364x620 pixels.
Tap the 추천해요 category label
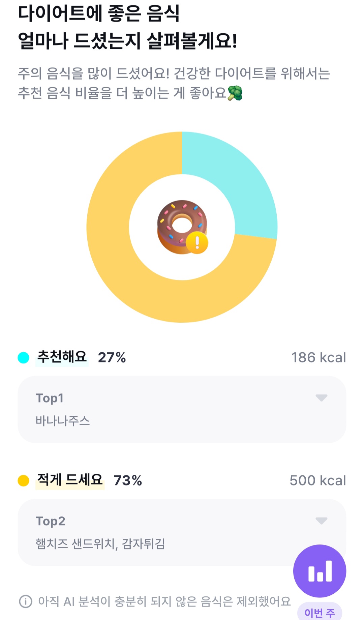62,357
